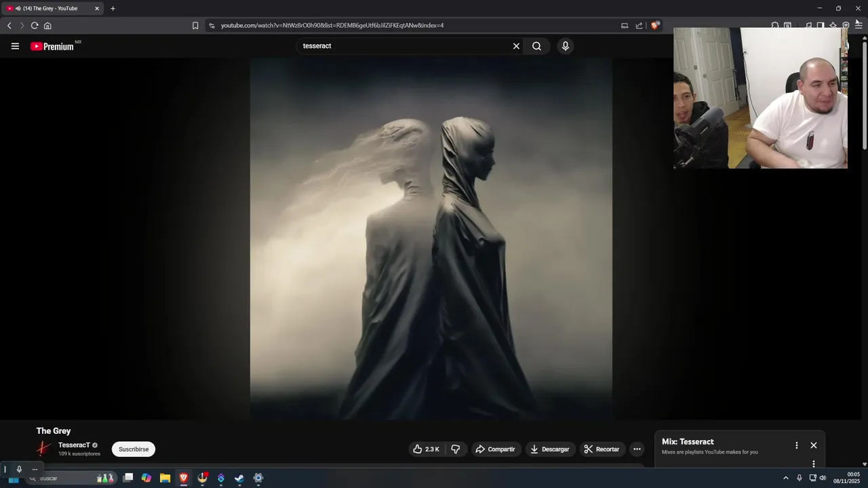Open picture-in-picture from address bar

pyautogui.click(x=625, y=26)
